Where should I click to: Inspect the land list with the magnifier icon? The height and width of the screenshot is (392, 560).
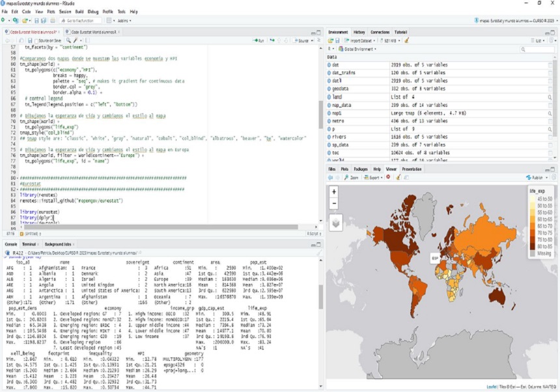point(550,97)
